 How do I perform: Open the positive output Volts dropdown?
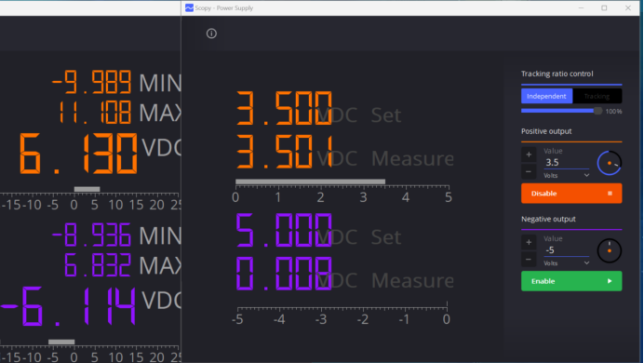pos(567,175)
